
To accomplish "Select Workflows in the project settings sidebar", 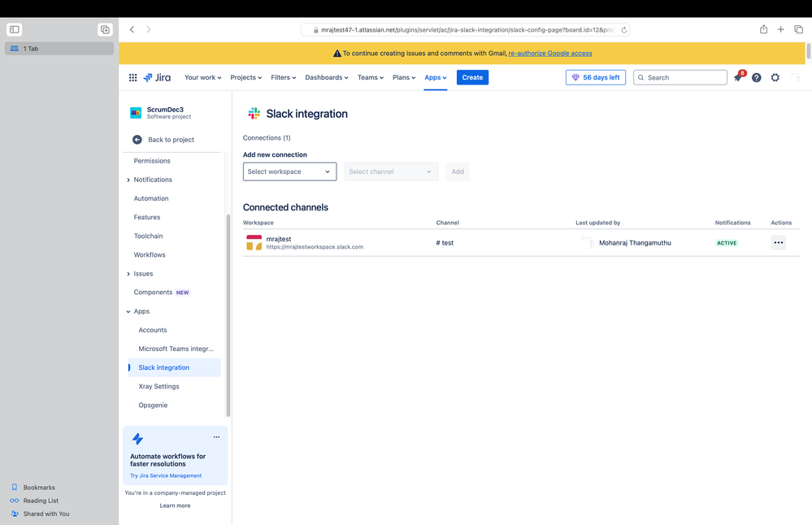I will [150, 254].
